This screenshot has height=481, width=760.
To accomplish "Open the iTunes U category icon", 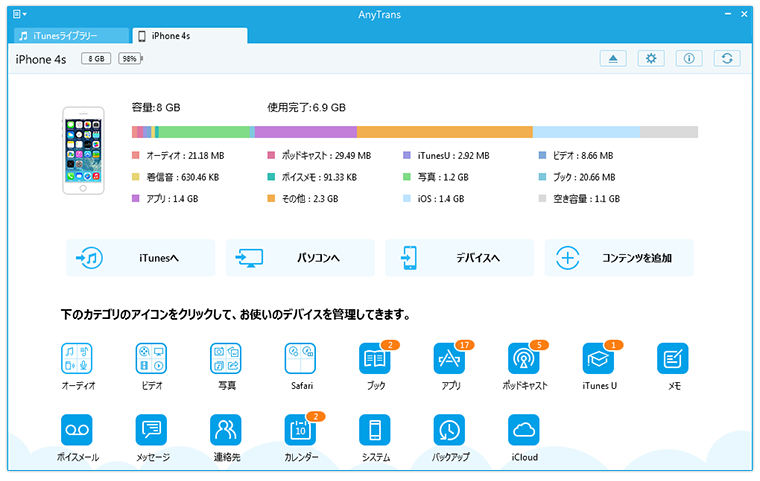I will 598,358.
